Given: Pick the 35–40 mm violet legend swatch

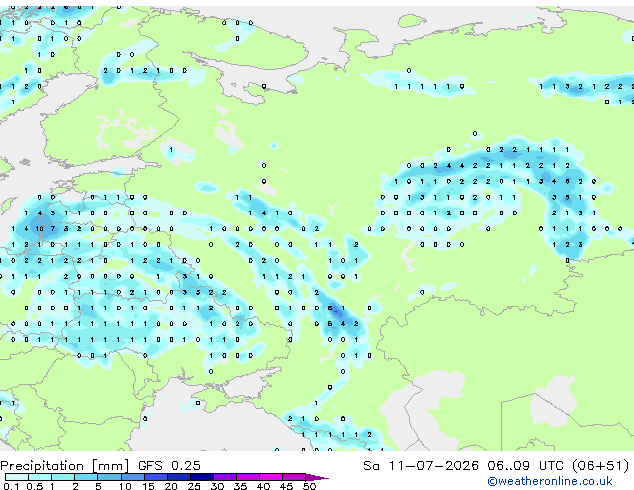Looking at the screenshot, I should point(248,477).
